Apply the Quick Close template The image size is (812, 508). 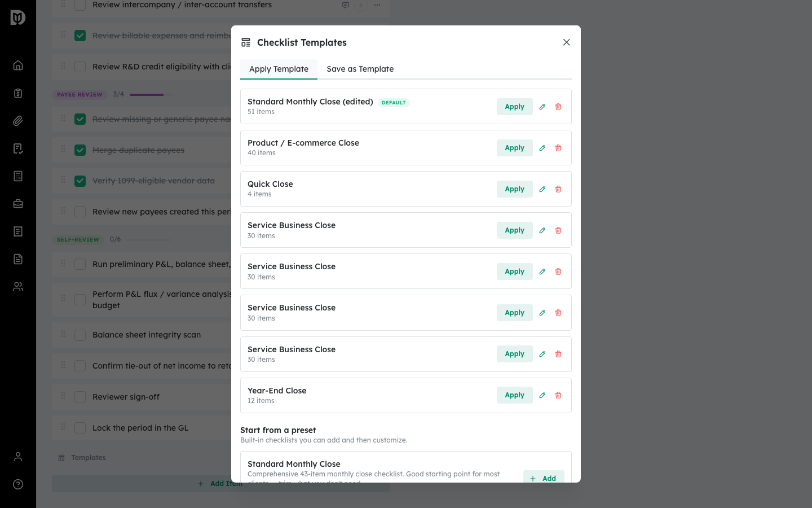coord(515,189)
